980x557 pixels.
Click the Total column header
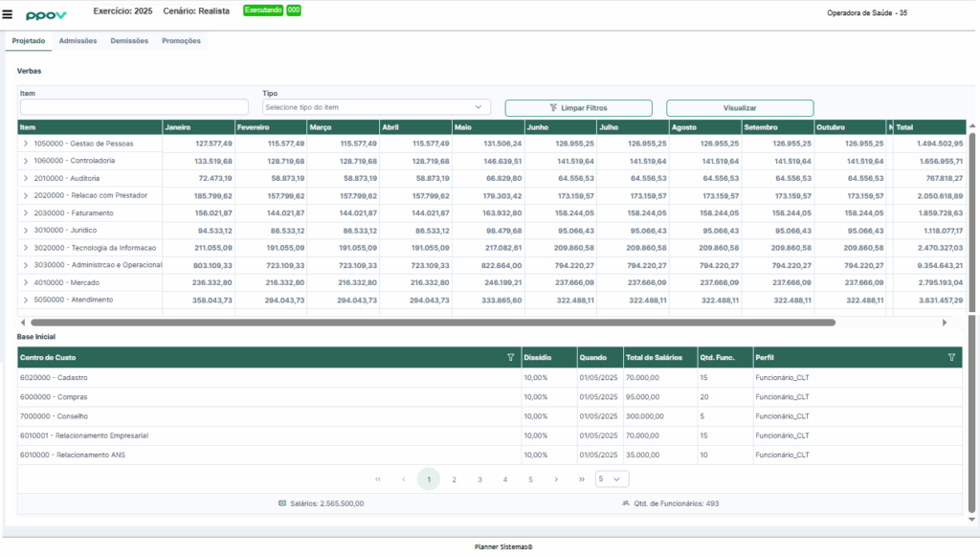(x=929, y=127)
